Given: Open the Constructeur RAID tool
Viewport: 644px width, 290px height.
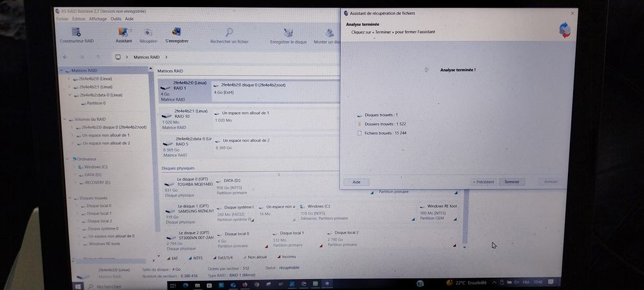Looking at the screenshot, I should [77, 35].
